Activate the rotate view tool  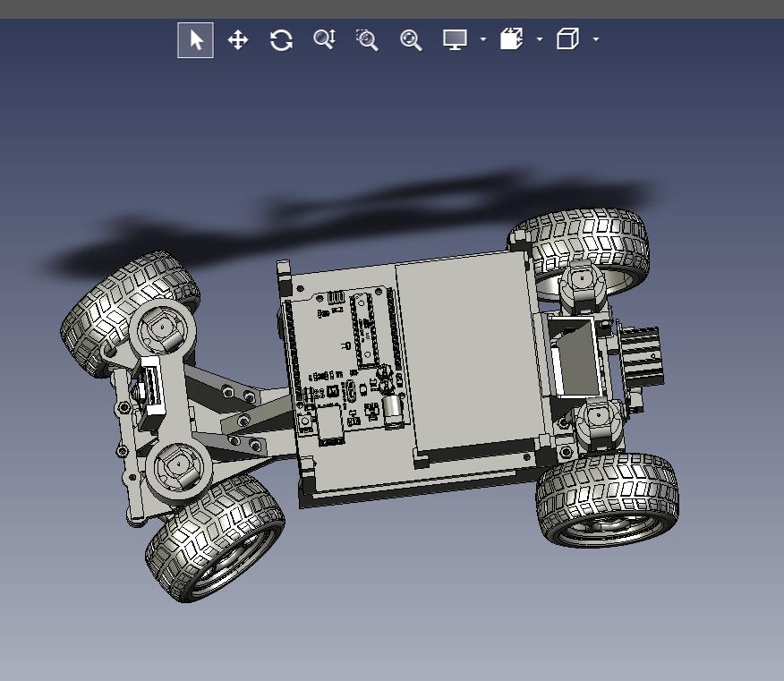[282, 40]
